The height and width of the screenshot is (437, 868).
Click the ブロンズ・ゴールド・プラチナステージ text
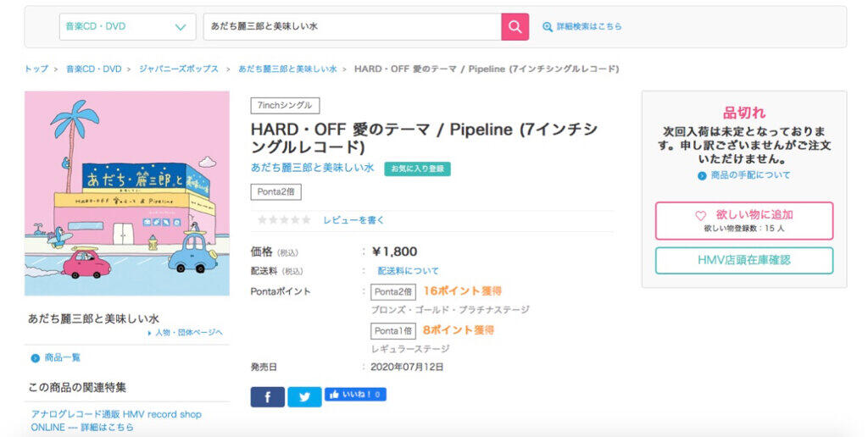pos(450,310)
